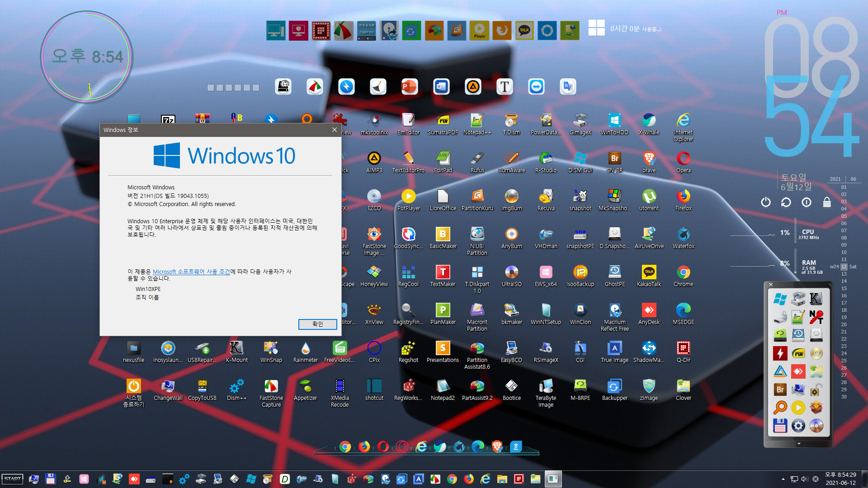Close the Windows 정보 dialog
This screenshot has width=868, height=488.
coord(334,130)
